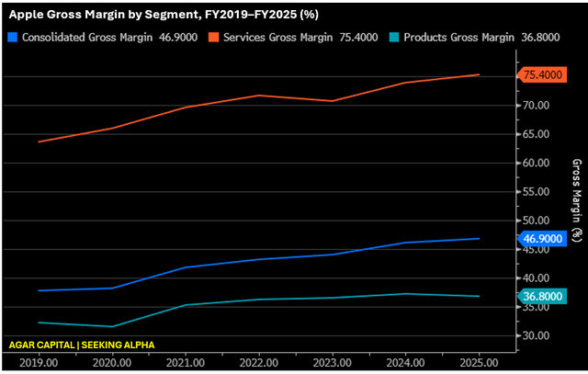588x374 pixels.
Task: Click the 70.00 y-axis label
Action: (537, 106)
